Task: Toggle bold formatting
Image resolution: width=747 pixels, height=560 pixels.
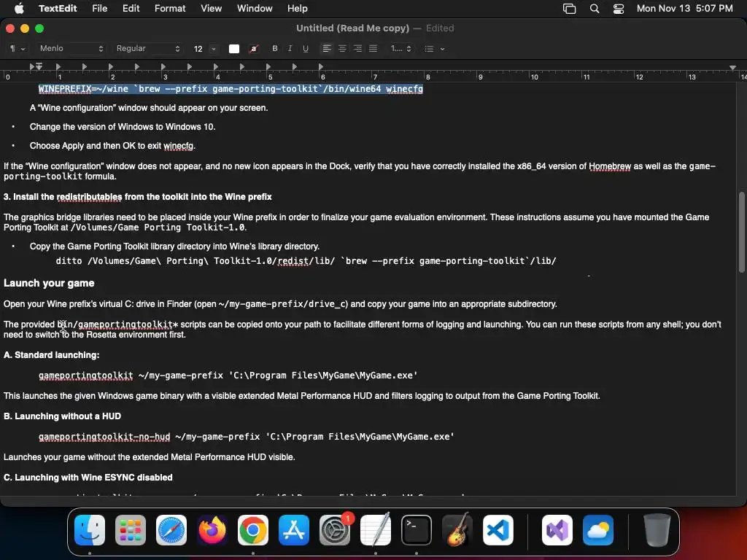Action: coord(275,49)
